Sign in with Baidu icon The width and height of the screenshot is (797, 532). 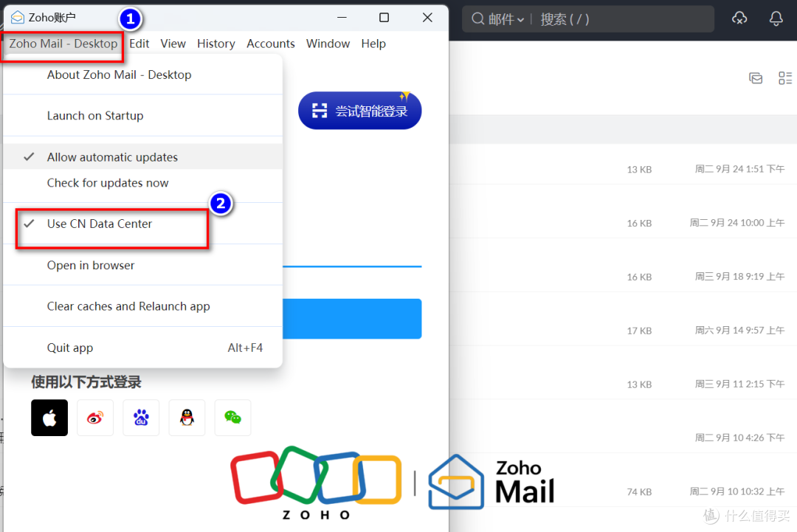tap(141, 418)
